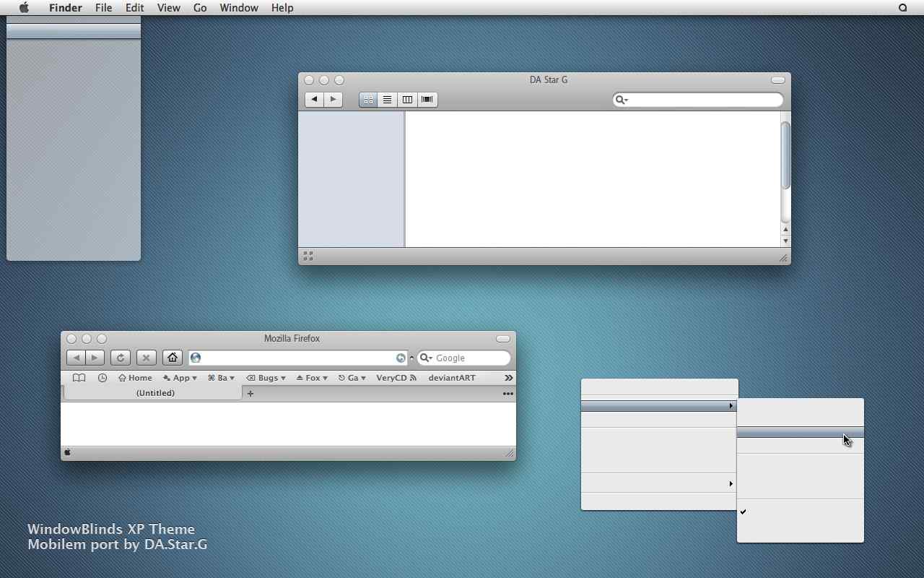Open Edit menu in menu bar
Viewport: 924px width, 578px height.
pyautogui.click(x=134, y=8)
